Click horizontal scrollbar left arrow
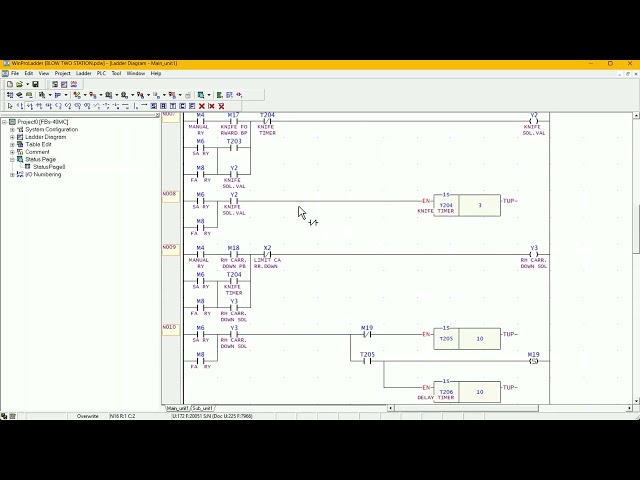The height and width of the screenshot is (480, 640). pos(391,408)
